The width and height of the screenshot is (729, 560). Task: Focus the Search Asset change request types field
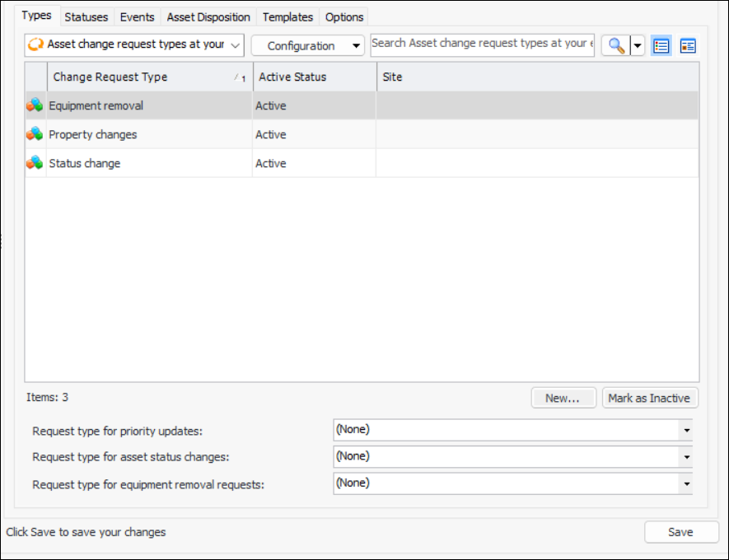point(482,44)
